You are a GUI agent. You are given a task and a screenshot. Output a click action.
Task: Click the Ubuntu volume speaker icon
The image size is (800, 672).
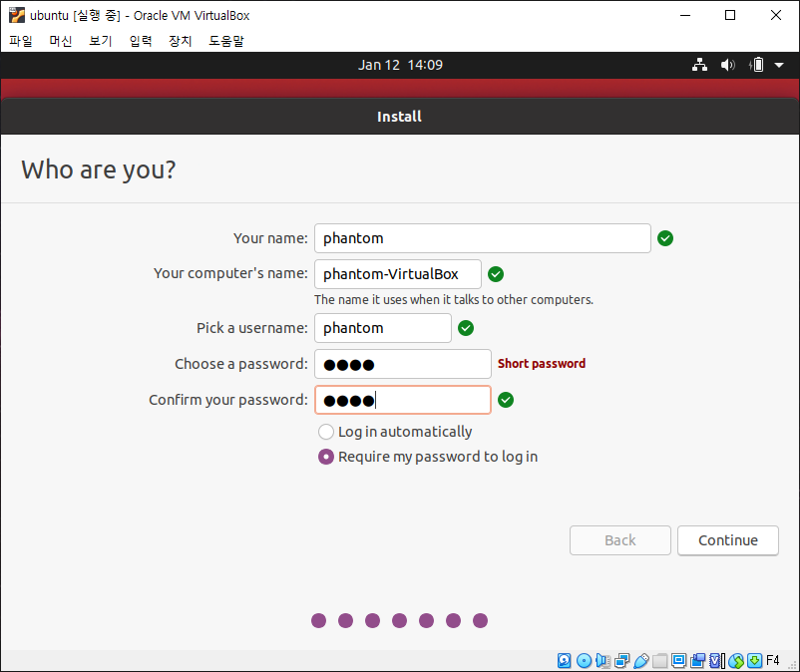(727, 65)
